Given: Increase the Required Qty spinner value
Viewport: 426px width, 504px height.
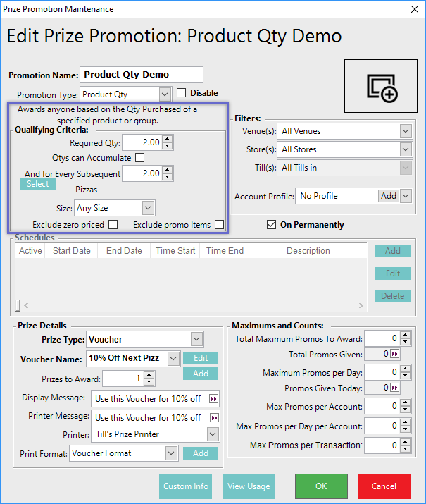Looking at the screenshot, I should tap(167, 140).
